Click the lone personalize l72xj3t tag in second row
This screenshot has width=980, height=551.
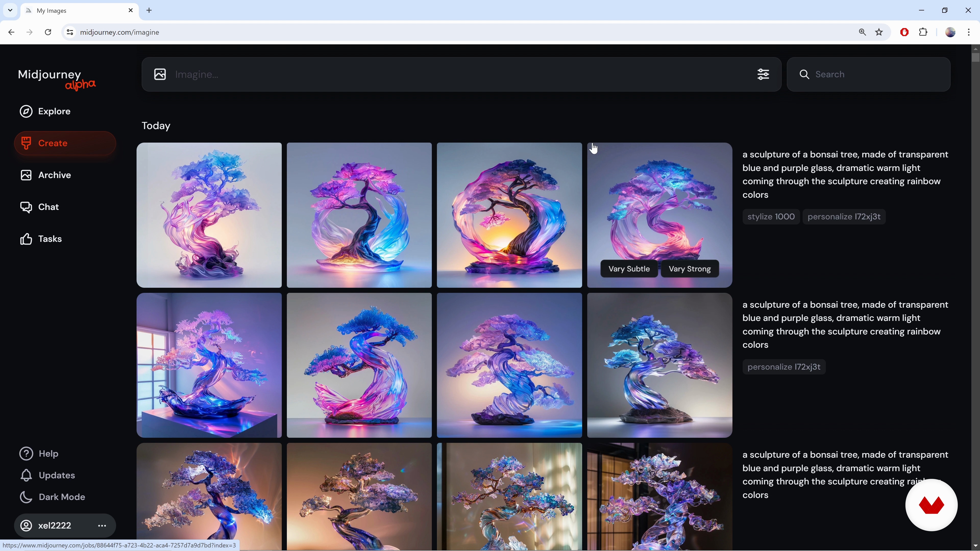(784, 367)
